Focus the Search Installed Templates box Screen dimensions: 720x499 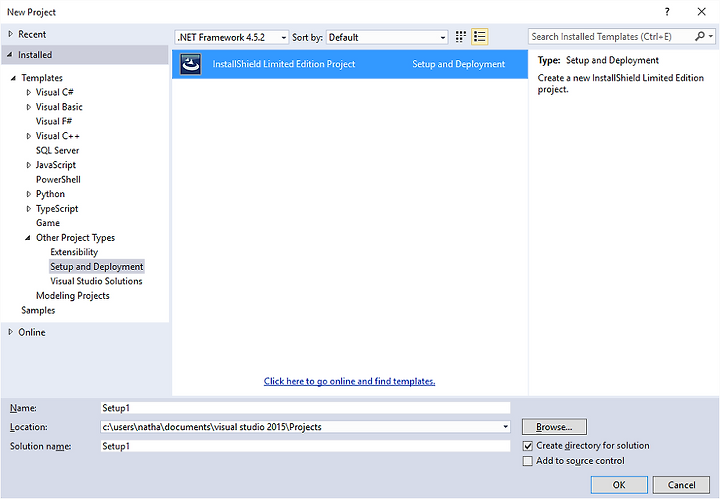click(x=612, y=36)
